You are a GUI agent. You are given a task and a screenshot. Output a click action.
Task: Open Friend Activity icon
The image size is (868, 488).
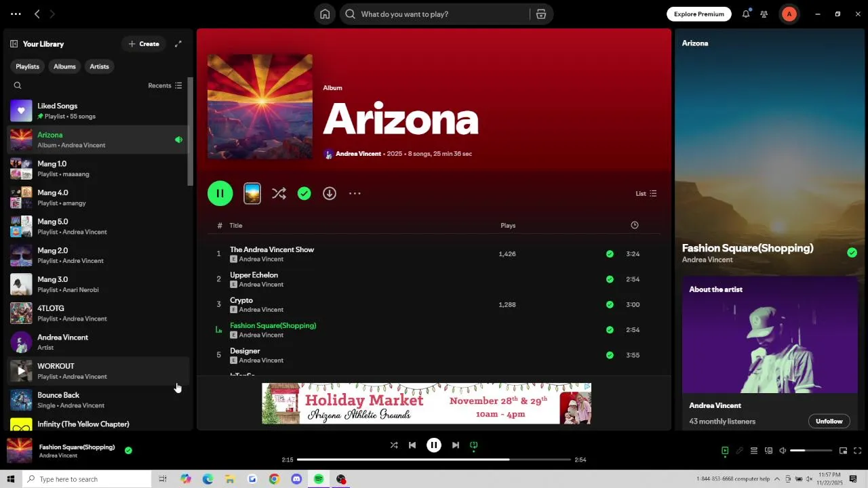[764, 14]
